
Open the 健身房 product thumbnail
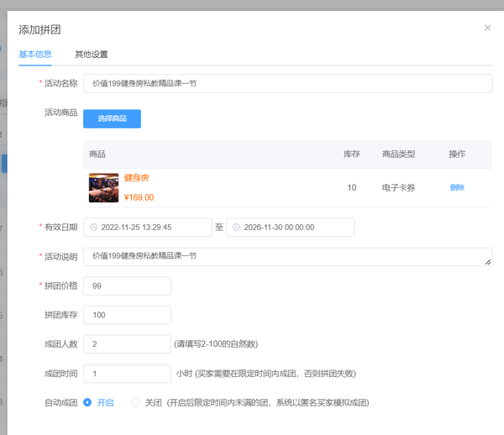click(x=103, y=187)
